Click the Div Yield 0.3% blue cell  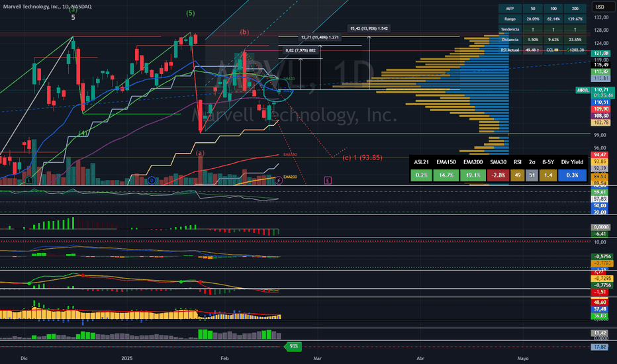pos(572,175)
